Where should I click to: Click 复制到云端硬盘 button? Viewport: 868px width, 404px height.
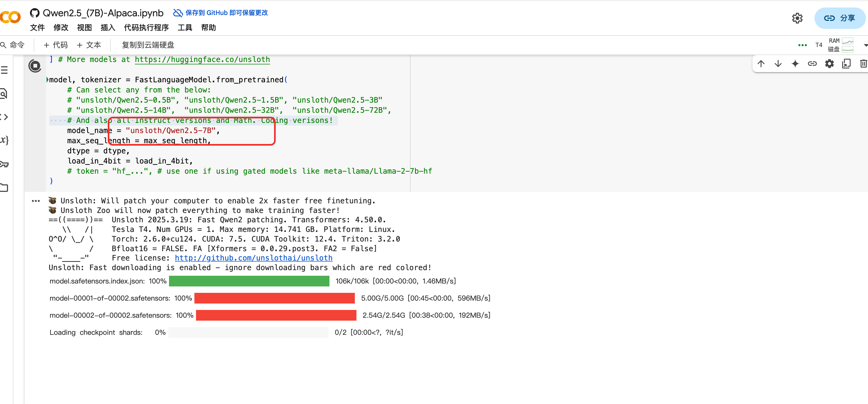point(148,45)
